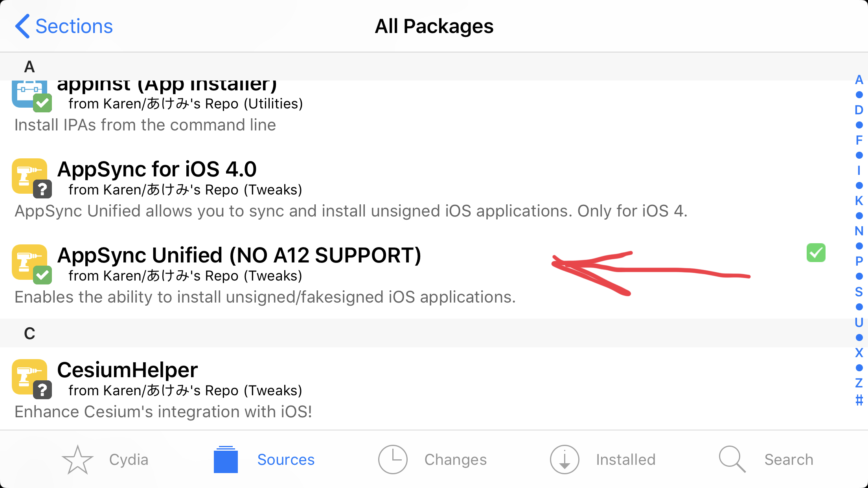The height and width of the screenshot is (488, 868).
Task: Switch to the Installed tab label
Action: (626, 459)
